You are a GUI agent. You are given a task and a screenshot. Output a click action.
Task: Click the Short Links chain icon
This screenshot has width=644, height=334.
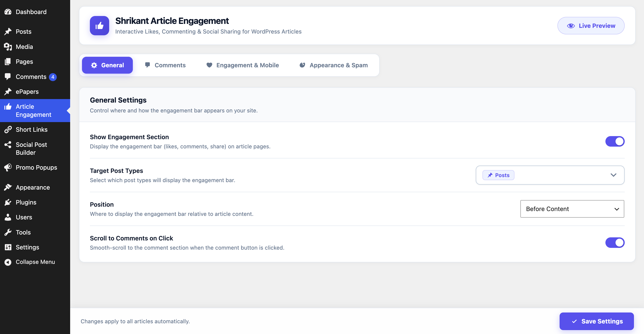pyautogui.click(x=8, y=130)
